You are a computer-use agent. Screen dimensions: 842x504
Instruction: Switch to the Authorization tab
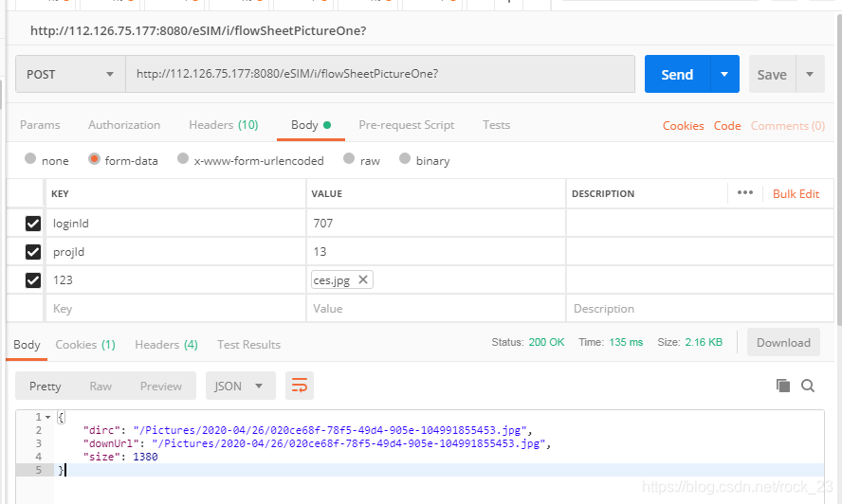(124, 125)
